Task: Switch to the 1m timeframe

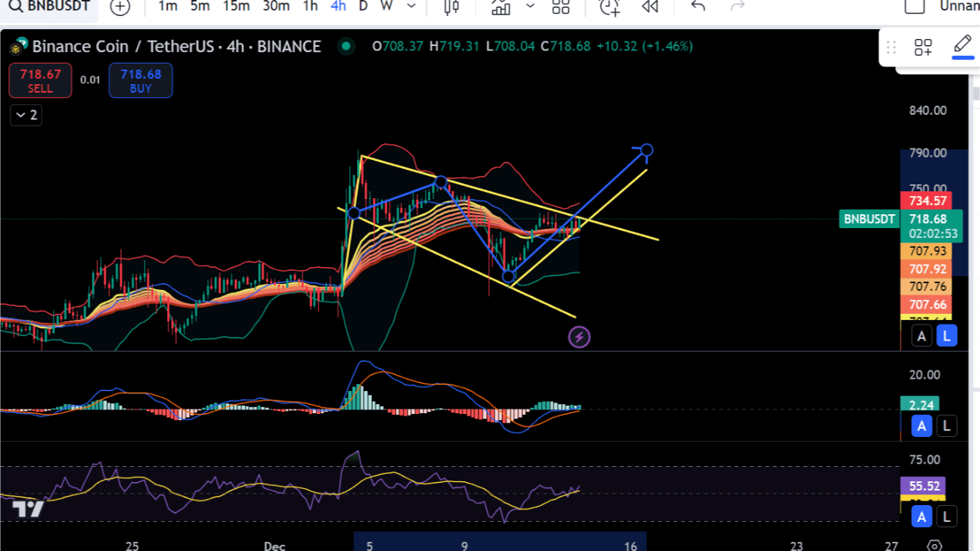Action: point(168,6)
